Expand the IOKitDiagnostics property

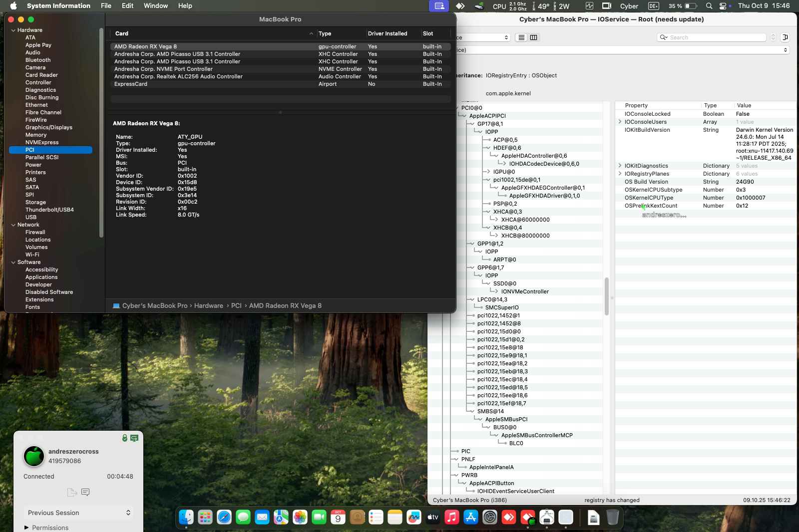tap(620, 166)
